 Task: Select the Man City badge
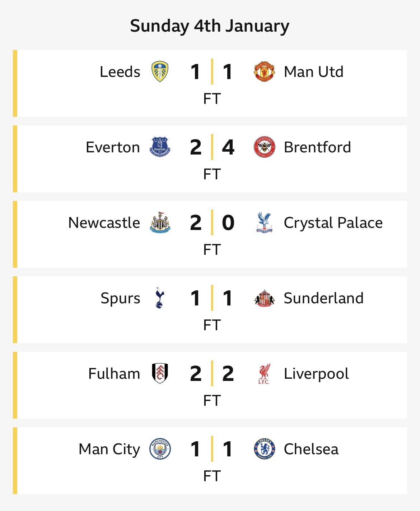click(x=160, y=449)
